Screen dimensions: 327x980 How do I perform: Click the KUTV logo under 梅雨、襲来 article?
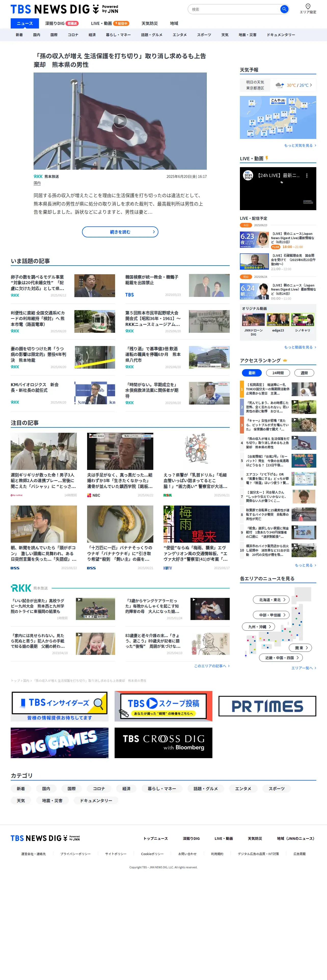168,568
